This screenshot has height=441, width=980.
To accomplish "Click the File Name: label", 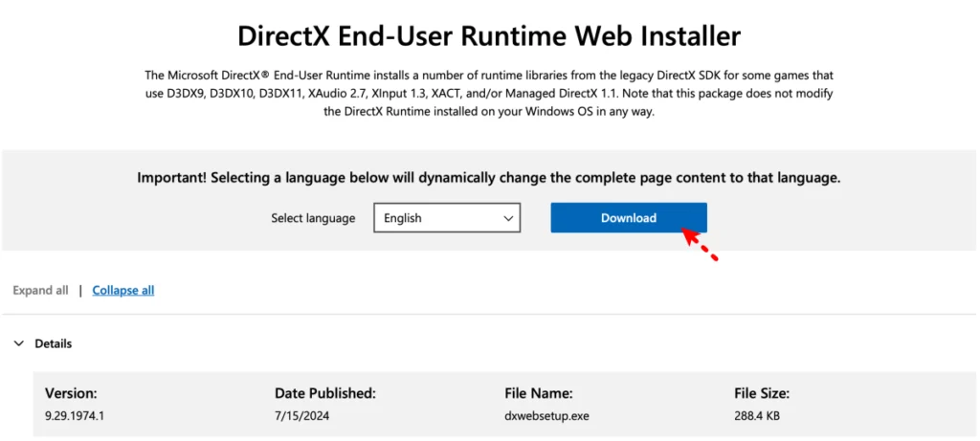I will pos(539,393).
